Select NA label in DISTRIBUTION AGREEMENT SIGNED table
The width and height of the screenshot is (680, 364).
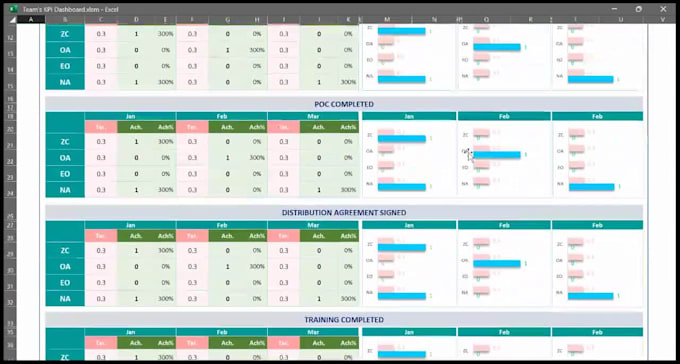tap(65, 298)
